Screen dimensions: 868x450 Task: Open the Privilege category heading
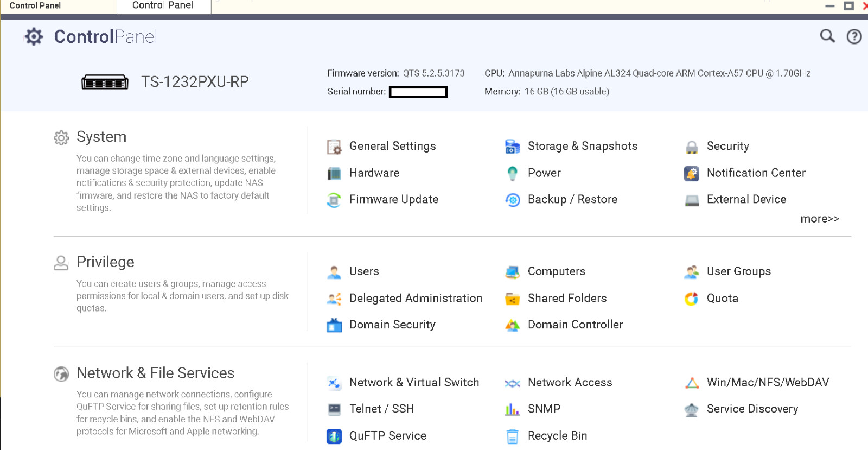tap(105, 262)
